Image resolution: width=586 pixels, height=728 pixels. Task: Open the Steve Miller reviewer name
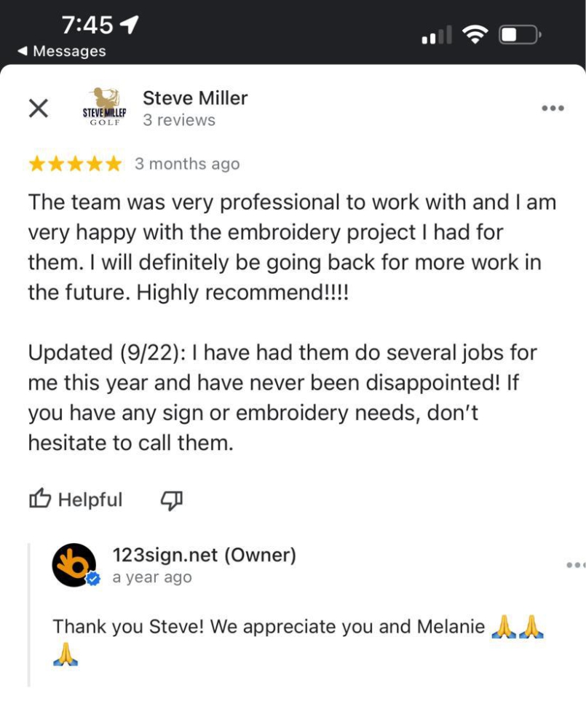pos(195,98)
